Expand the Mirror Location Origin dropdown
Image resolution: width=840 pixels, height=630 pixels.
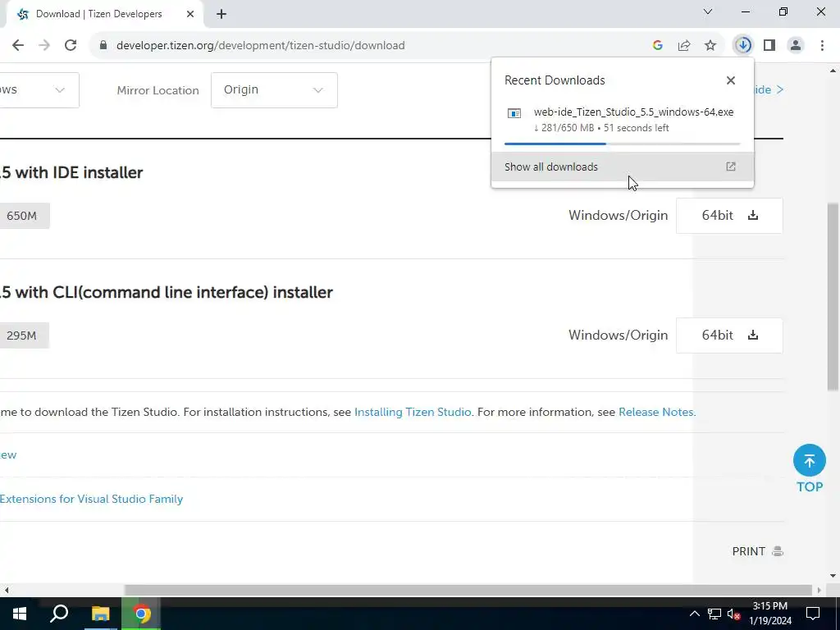tap(274, 90)
